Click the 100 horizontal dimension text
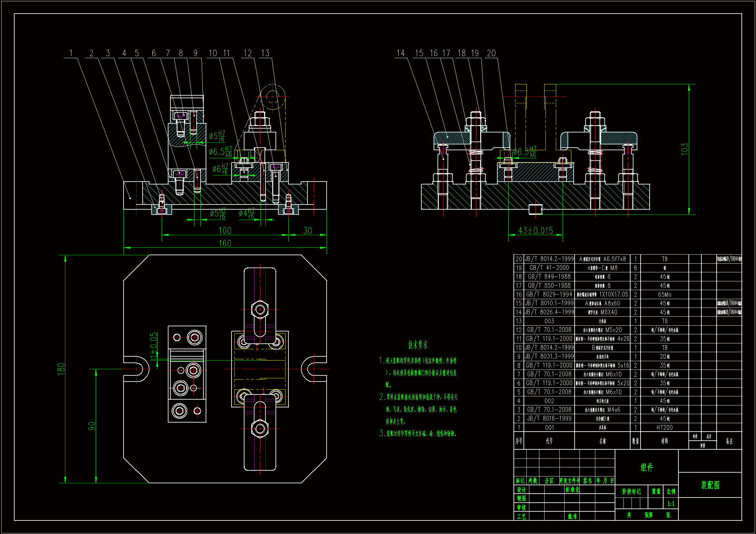Screen dimensions: 756x534 click(x=225, y=231)
